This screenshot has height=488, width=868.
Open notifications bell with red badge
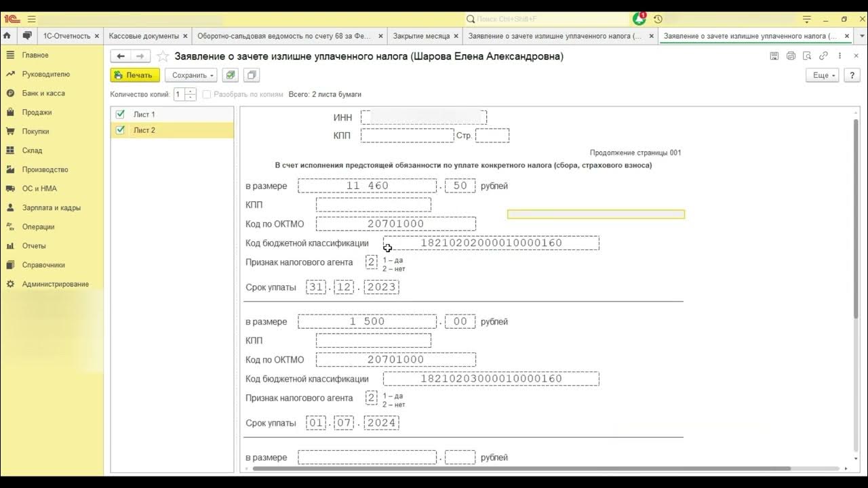639,19
